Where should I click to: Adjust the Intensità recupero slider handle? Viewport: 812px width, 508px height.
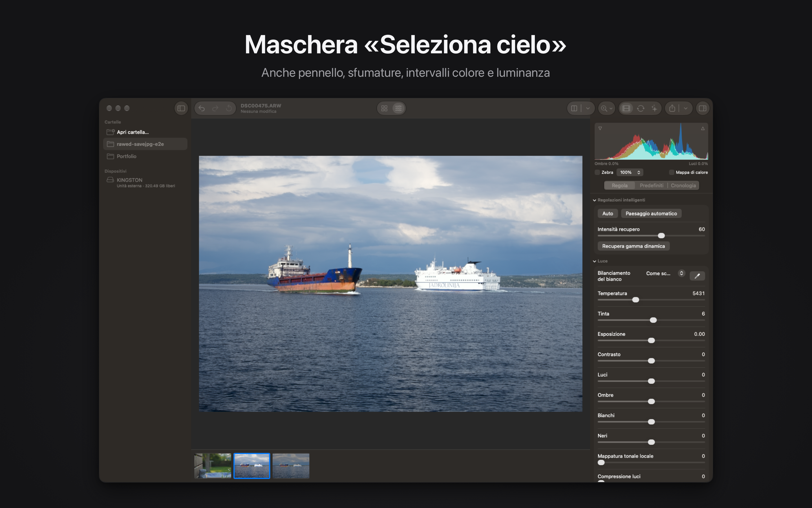click(661, 236)
